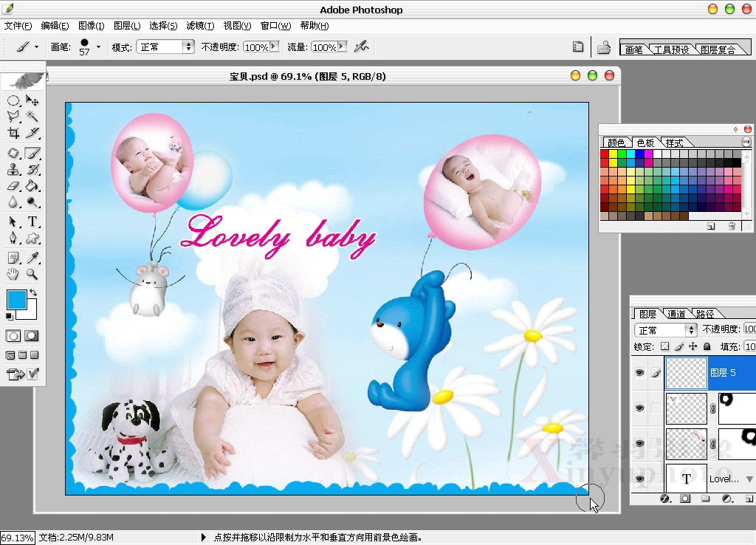Switch to Quick Mask mode
Screen dimensions: 756x545
[x=32, y=336]
